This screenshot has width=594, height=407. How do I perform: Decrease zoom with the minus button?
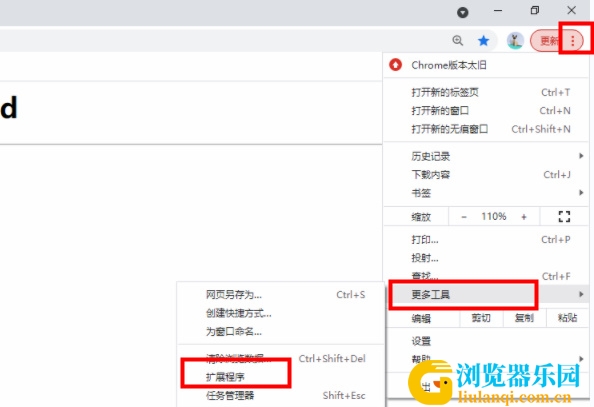(x=464, y=217)
